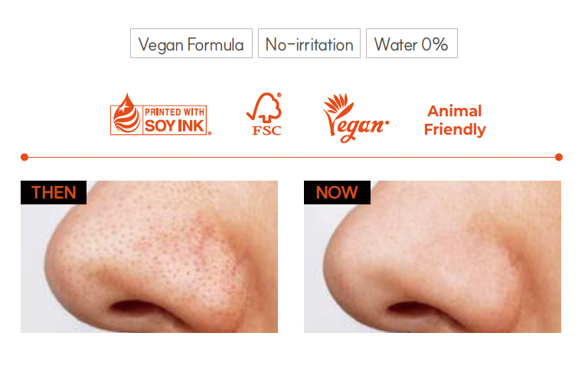588x372 pixels.
Task: Open the NOW nose photo with clear skin
Action: click(x=433, y=256)
